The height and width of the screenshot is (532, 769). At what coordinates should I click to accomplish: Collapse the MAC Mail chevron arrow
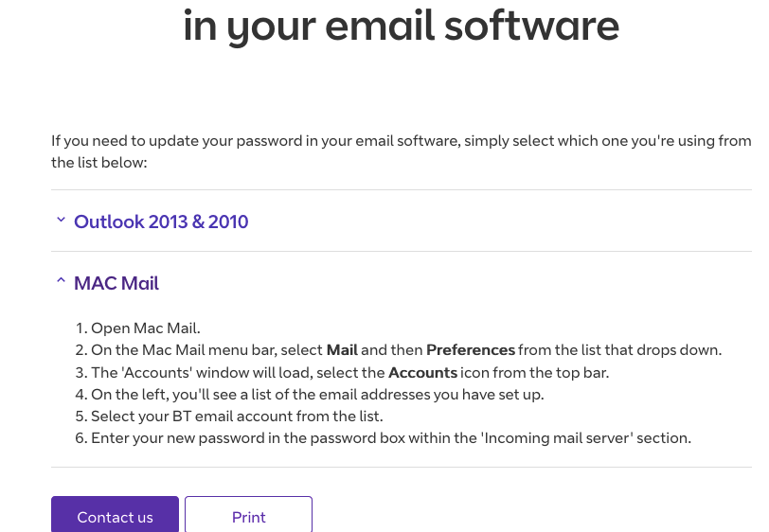point(61,282)
